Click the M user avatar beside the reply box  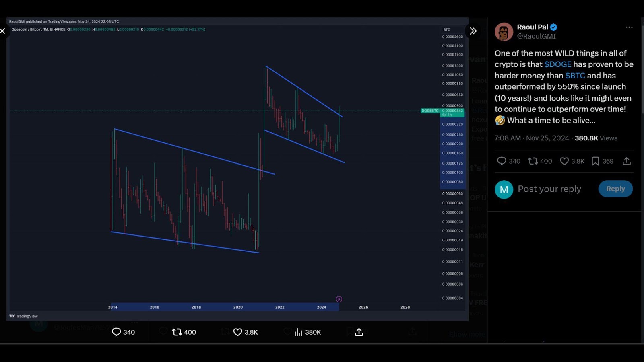click(504, 189)
